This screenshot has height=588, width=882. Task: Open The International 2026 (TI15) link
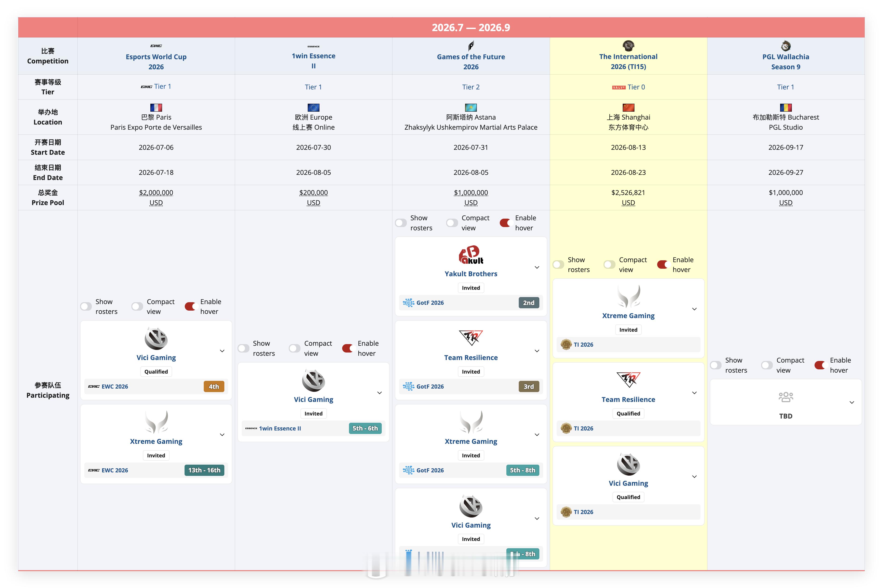pos(628,62)
